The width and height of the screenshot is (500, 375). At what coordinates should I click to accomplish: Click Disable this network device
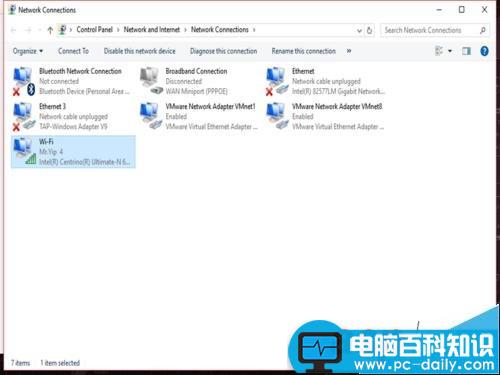tap(139, 51)
